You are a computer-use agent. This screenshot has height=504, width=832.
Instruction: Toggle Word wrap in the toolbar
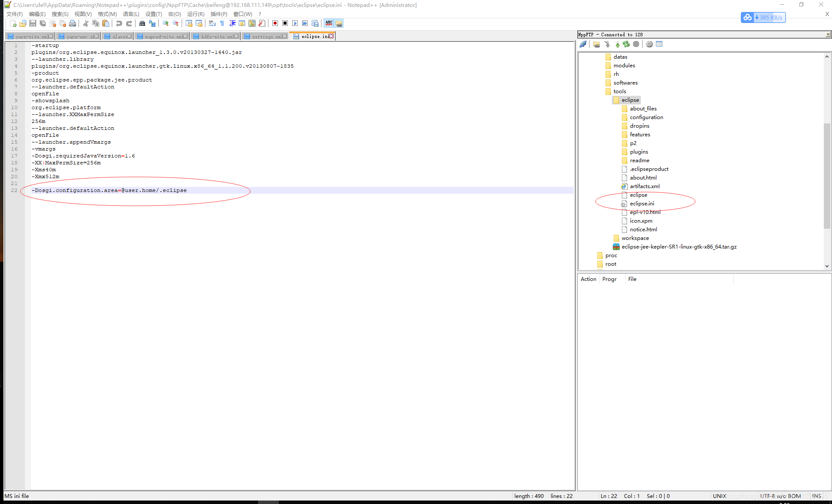click(x=212, y=23)
